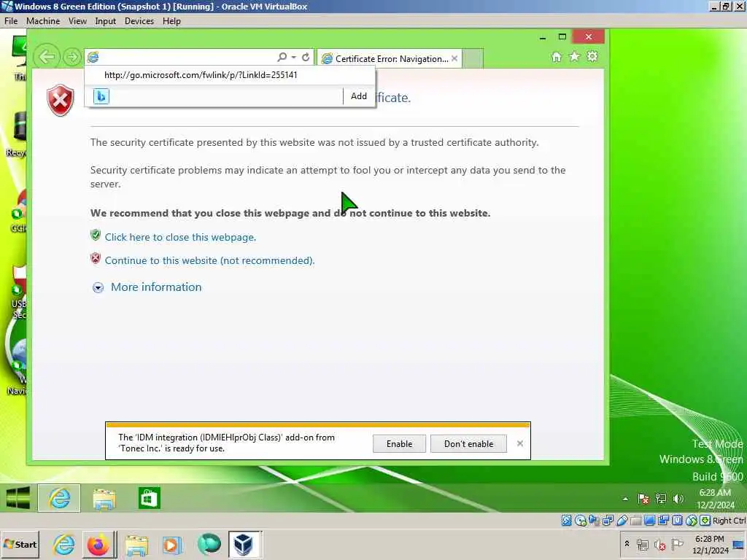Click the guest clock showing 6:28 AM

[x=715, y=499]
